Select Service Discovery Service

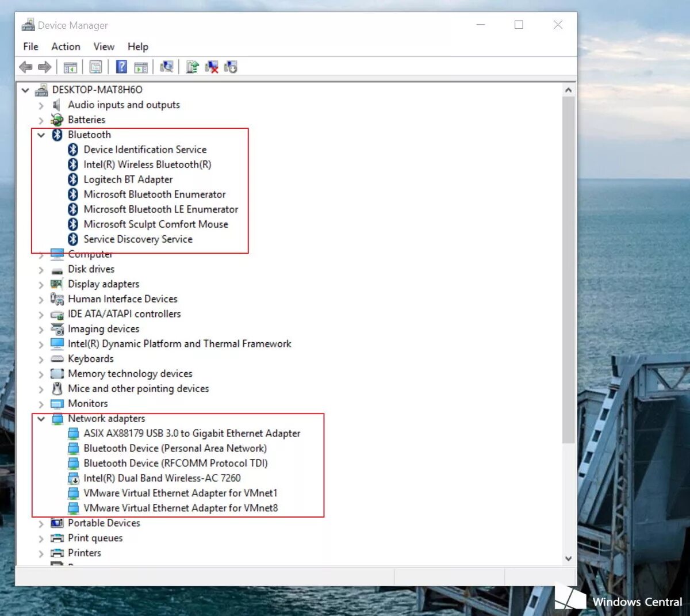point(138,239)
